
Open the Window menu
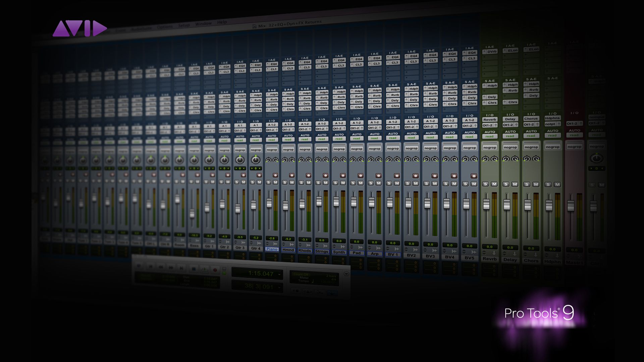click(x=204, y=23)
